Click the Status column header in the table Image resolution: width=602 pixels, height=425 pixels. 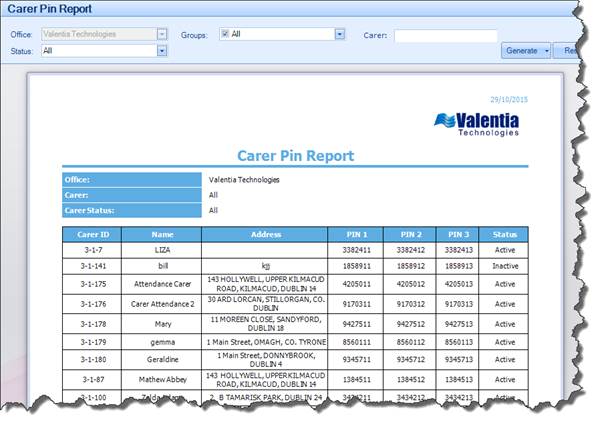click(x=504, y=235)
